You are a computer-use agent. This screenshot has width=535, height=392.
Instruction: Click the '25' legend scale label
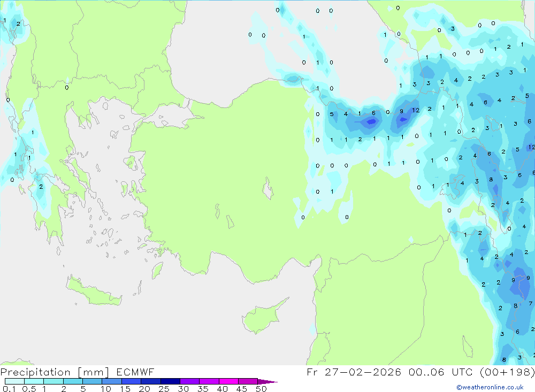[164, 389]
